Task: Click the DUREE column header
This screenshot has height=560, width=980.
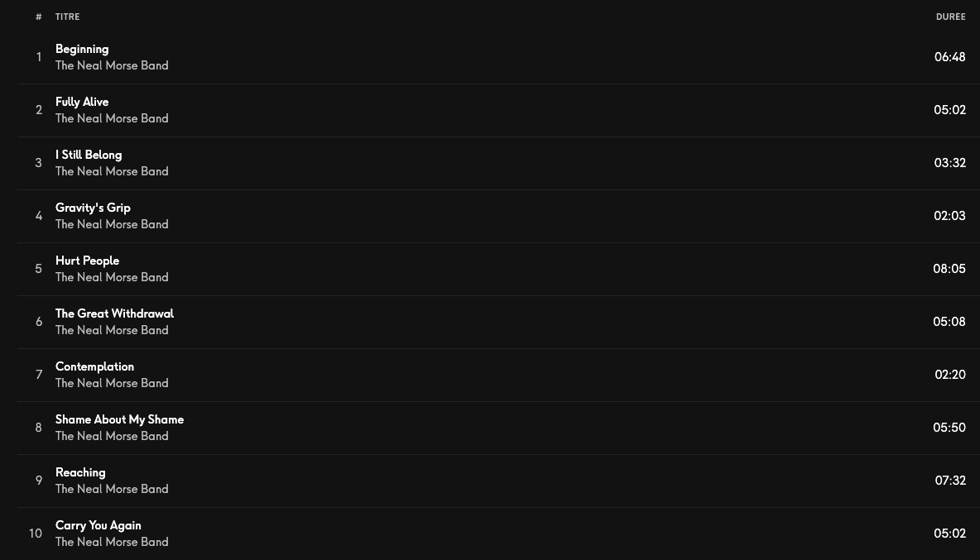Action: [951, 17]
